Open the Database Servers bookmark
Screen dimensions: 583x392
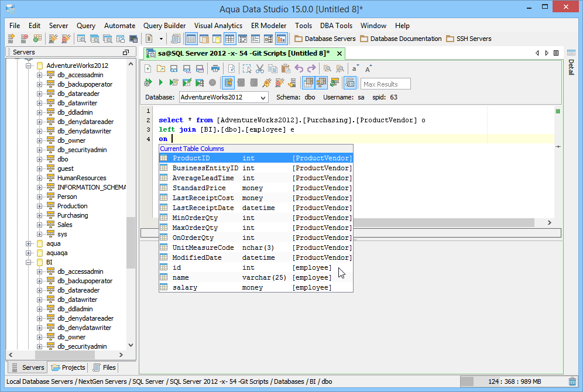pos(325,39)
